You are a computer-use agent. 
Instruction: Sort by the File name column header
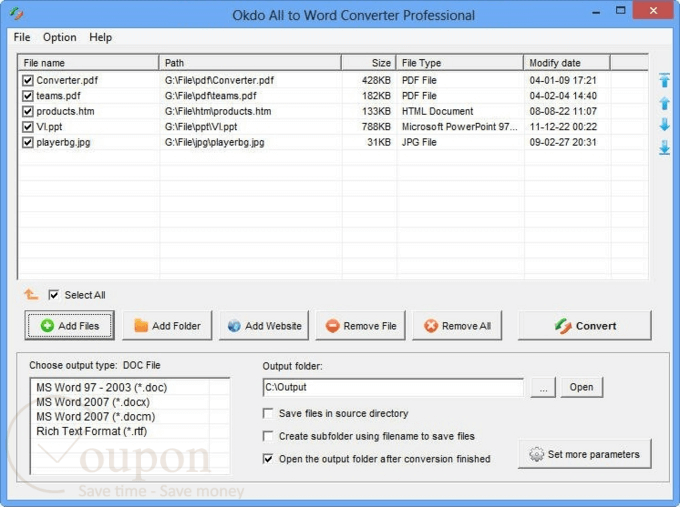pyautogui.click(x=88, y=62)
